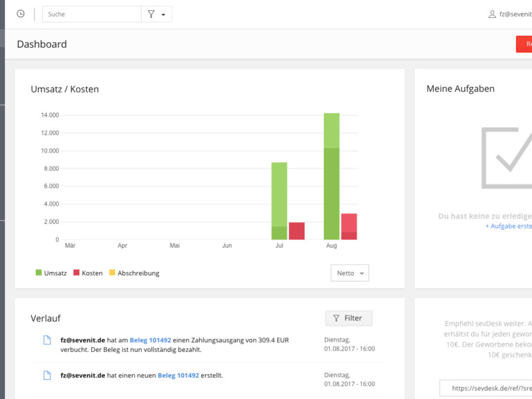The height and width of the screenshot is (399, 532).
Task: Toggle the Kosten legend entry
Action: pos(88,273)
